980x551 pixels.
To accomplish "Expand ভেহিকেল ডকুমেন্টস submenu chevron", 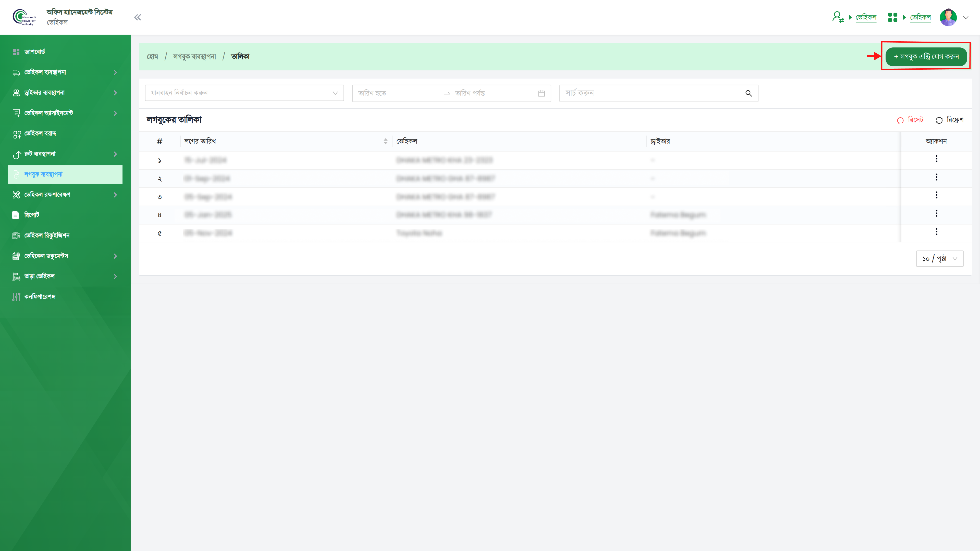I will click(115, 256).
